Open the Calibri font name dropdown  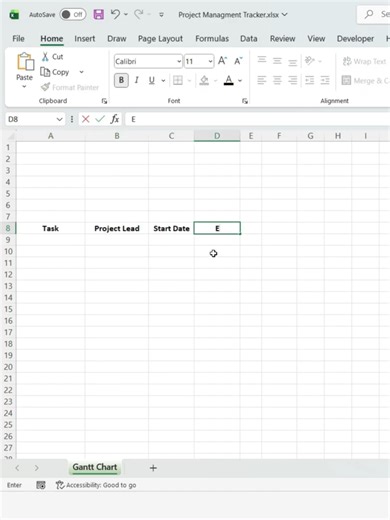pyautogui.click(x=179, y=61)
